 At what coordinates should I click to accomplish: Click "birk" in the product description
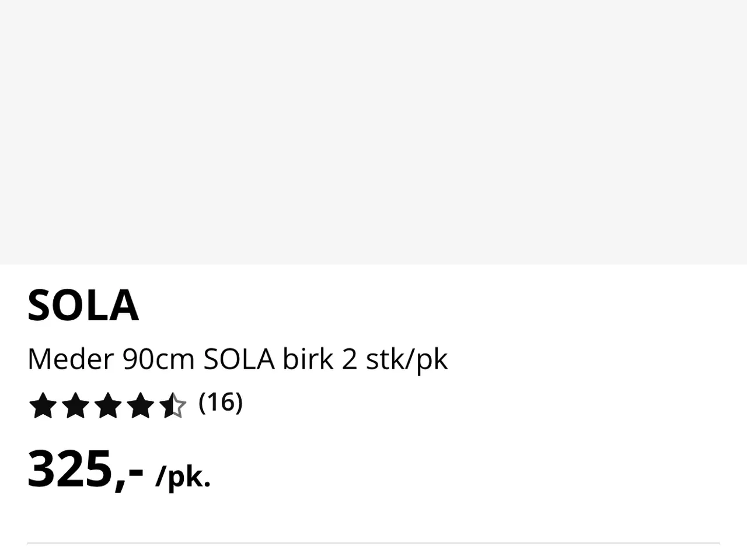pyautogui.click(x=308, y=359)
